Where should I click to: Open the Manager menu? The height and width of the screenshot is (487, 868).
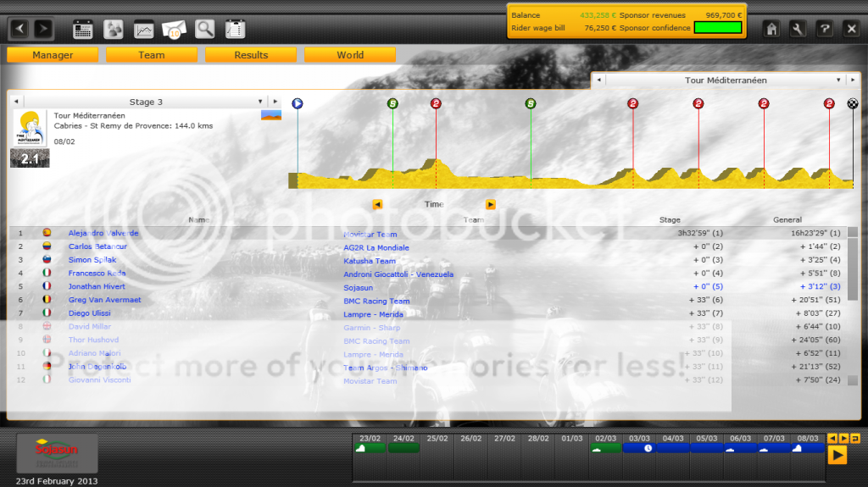(53, 55)
